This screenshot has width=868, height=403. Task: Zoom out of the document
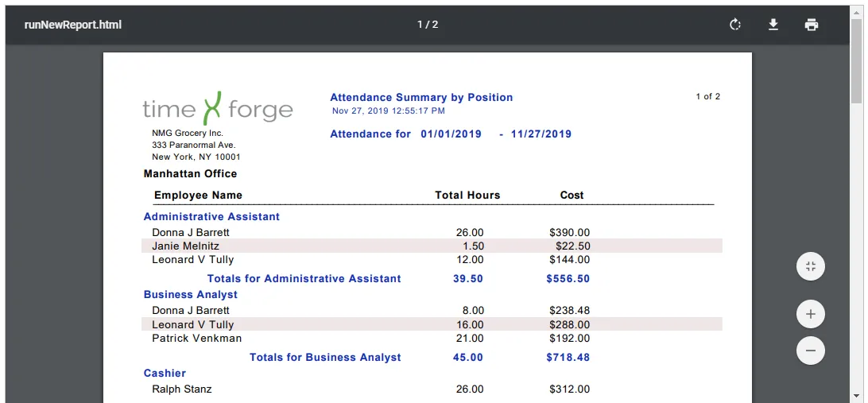811,351
